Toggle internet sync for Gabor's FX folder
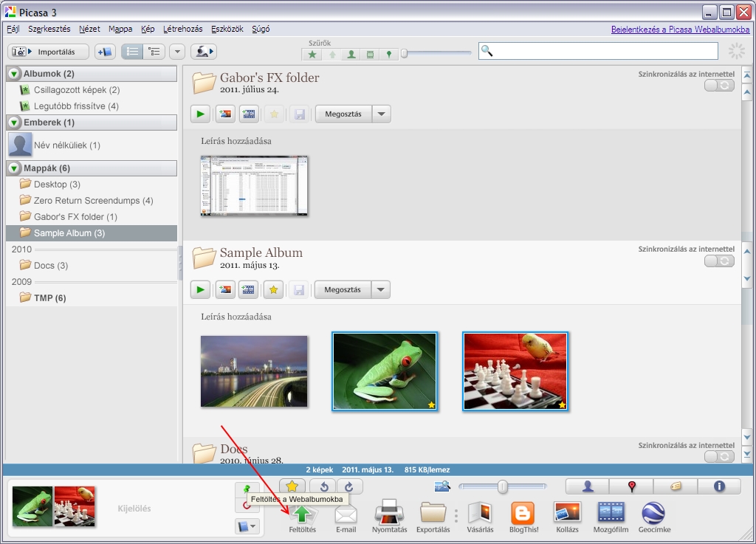The image size is (756, 544). 719,86
